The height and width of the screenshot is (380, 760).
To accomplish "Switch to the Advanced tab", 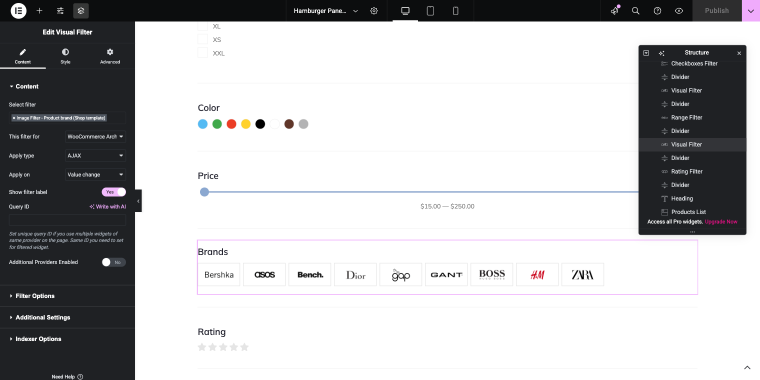I will [110, 56].
